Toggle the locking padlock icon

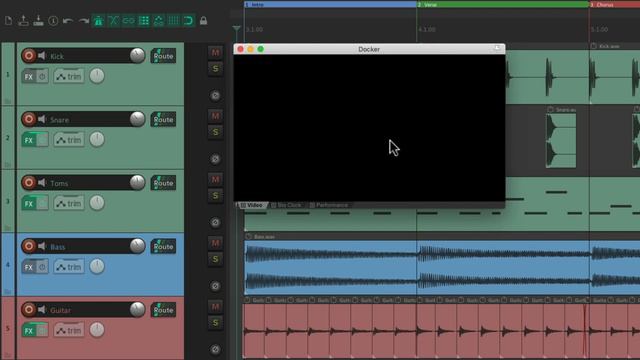[203, 20]
